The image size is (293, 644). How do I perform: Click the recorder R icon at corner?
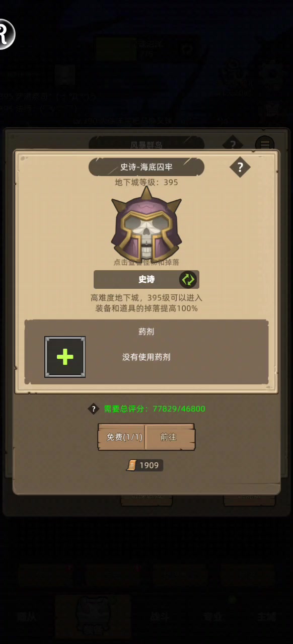click(x=5, y=34)
